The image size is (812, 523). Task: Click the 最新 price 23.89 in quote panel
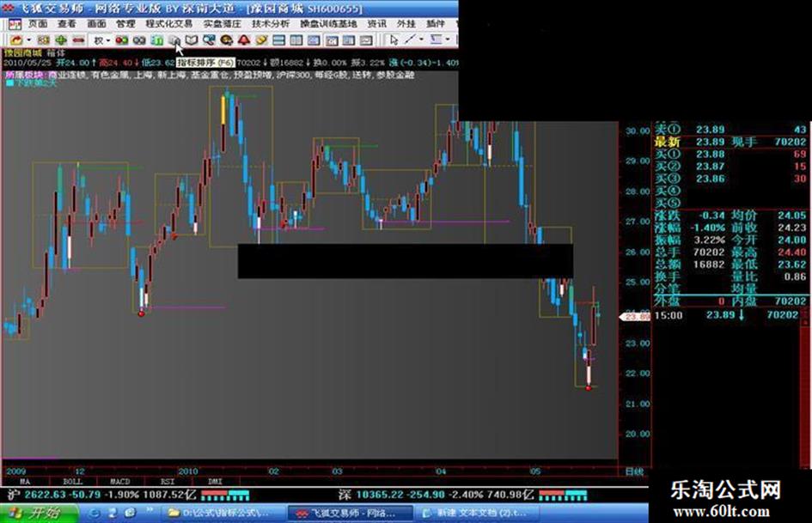(710, 142)
